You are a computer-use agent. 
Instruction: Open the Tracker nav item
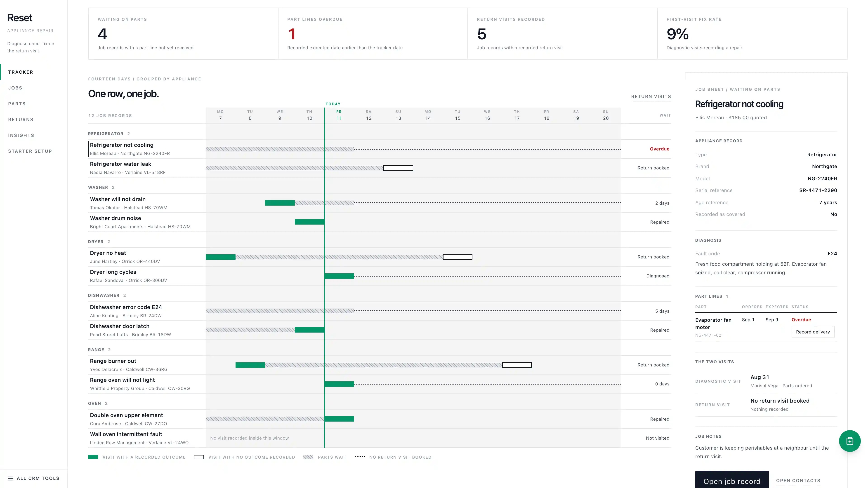[x=34, y=72]
